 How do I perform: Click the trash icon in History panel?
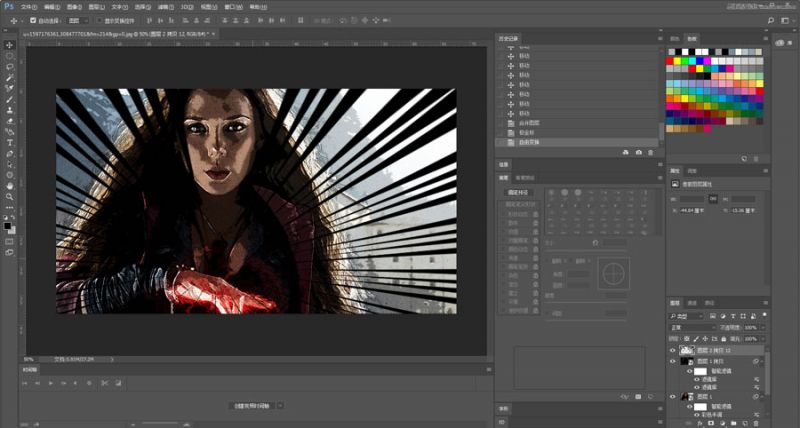click(651, 152)
